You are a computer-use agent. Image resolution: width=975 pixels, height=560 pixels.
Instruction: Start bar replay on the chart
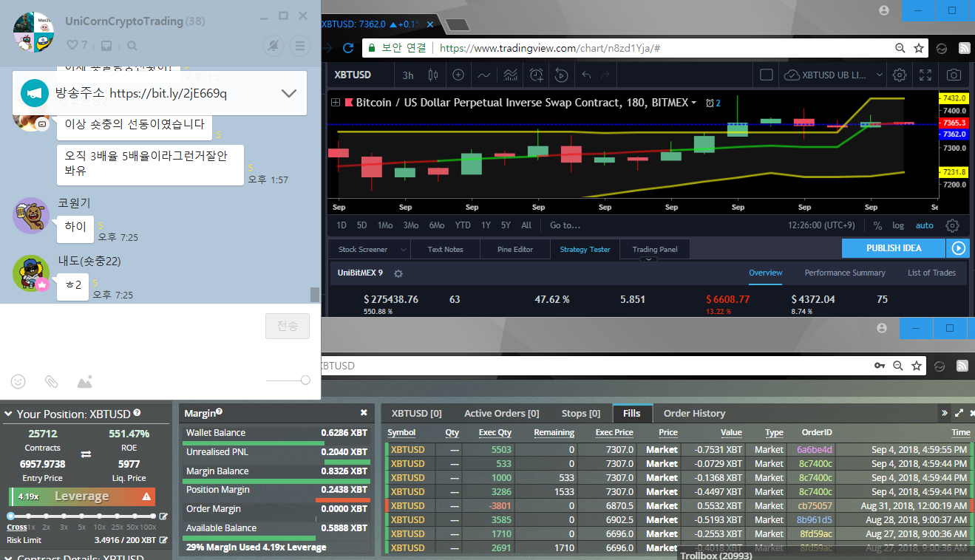click(561, 75)
